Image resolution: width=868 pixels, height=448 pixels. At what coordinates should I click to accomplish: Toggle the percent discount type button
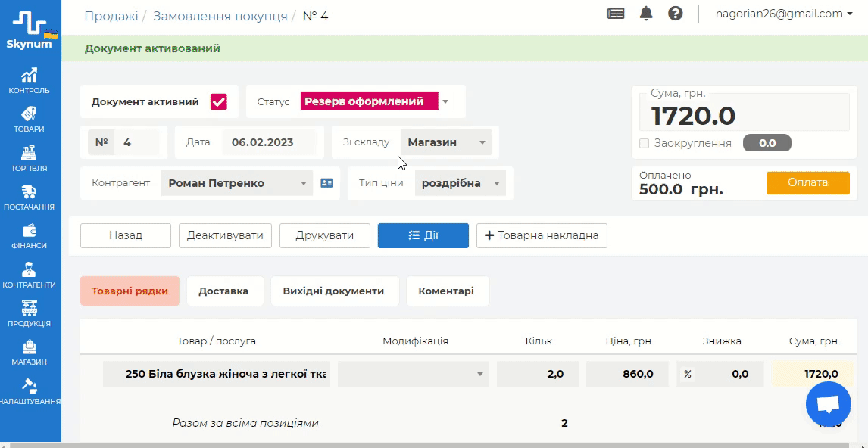tap(688, 374)
